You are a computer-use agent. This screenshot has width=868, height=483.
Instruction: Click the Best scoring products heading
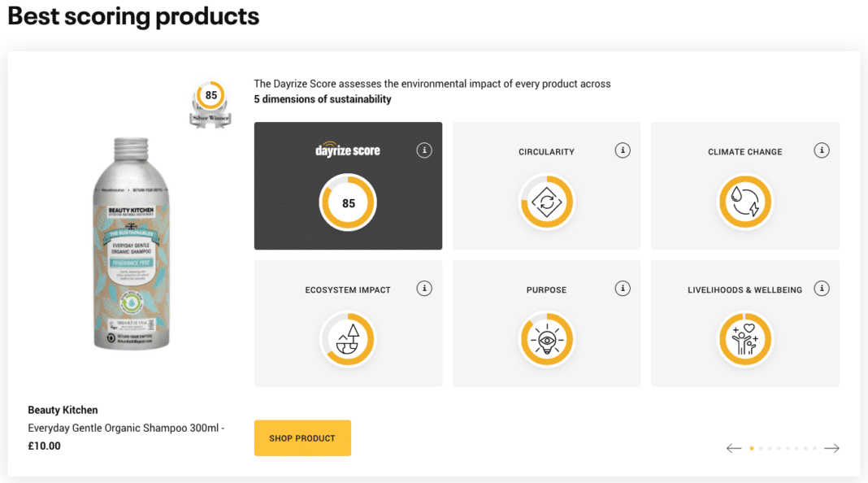[x=133, y=16]
